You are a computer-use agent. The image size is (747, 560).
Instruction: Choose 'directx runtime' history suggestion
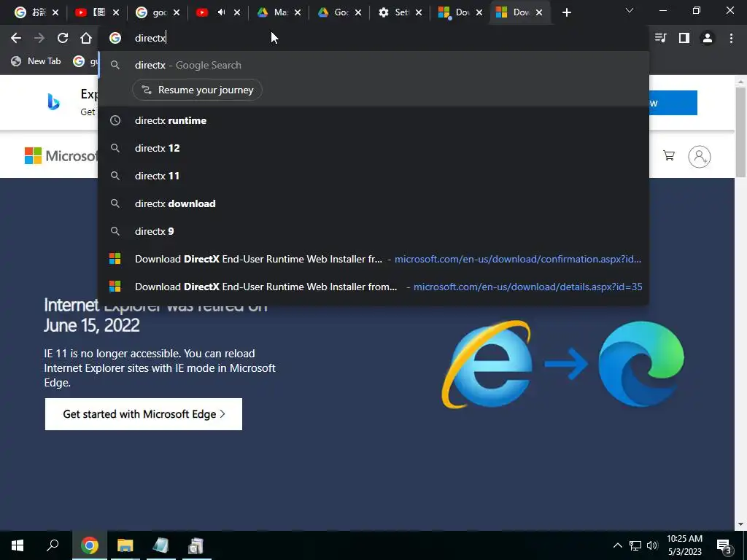coord(373,120)
